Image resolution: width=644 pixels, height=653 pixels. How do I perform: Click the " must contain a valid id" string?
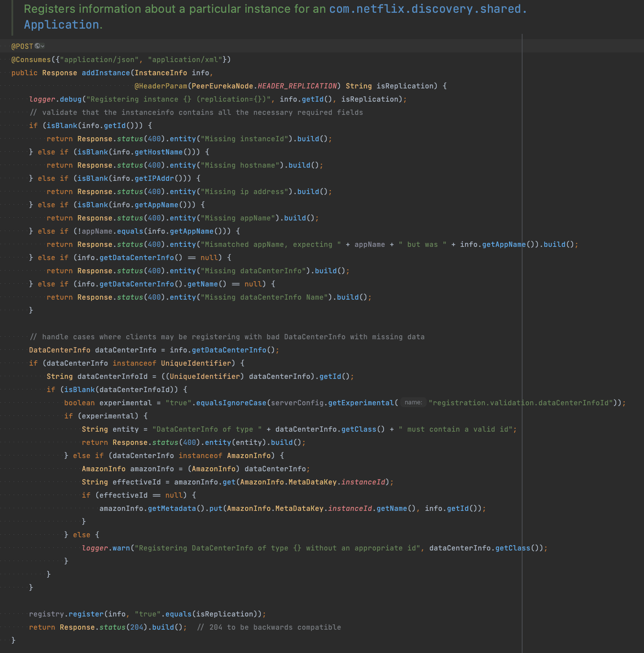[456, 429]
